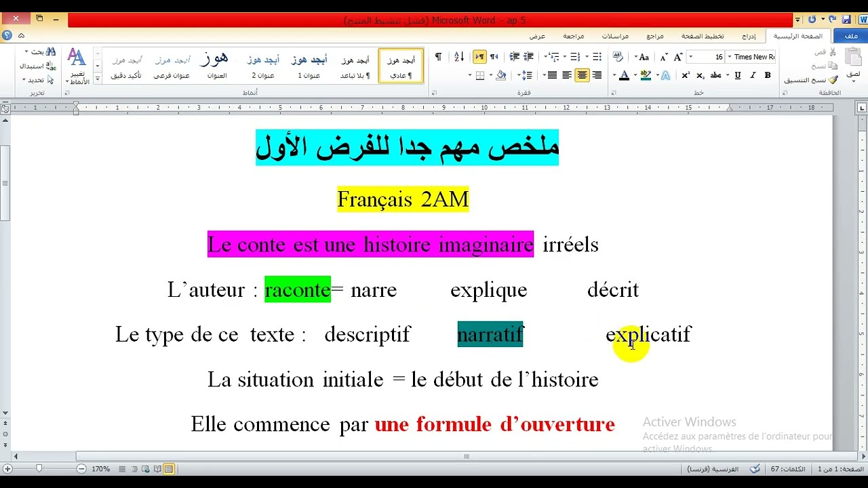Screen dimensions: 868x488
Task: Switch to the عرض View tab
Action: tap(537, 36)
